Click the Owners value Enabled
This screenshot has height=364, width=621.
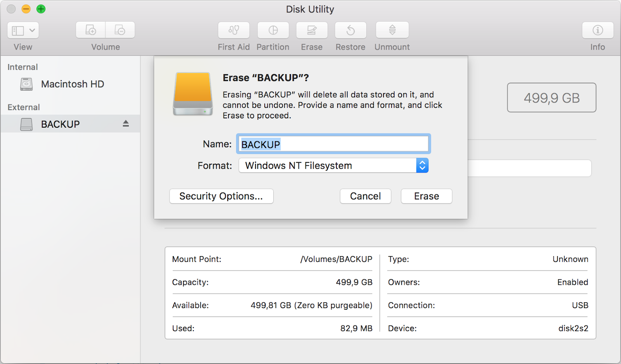pos(572,282)
